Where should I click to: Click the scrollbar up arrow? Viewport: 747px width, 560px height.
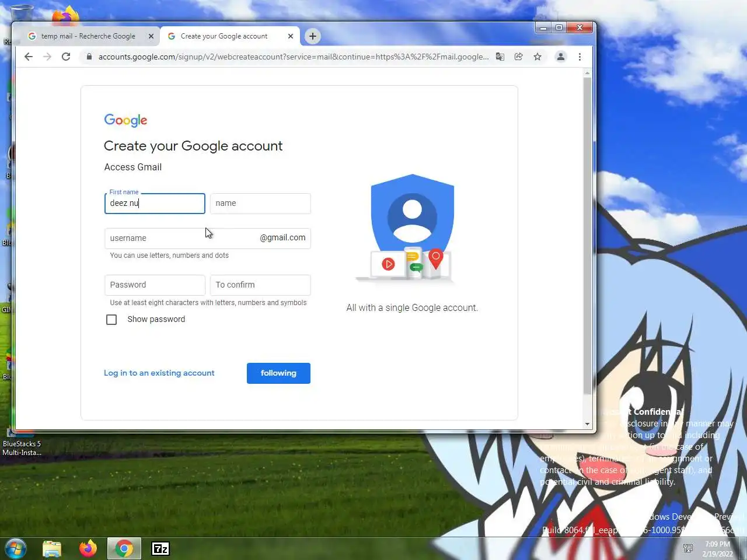pos(587,73)
